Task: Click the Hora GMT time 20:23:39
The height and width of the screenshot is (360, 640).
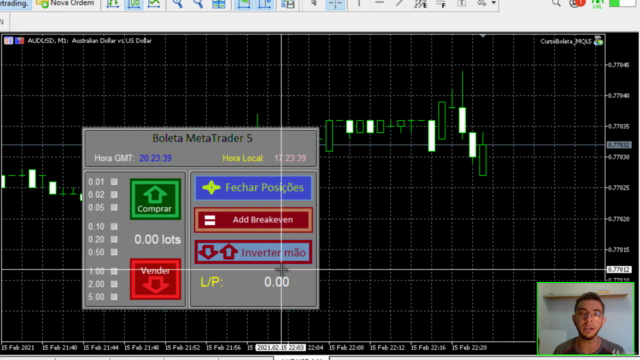Action: 156,158
